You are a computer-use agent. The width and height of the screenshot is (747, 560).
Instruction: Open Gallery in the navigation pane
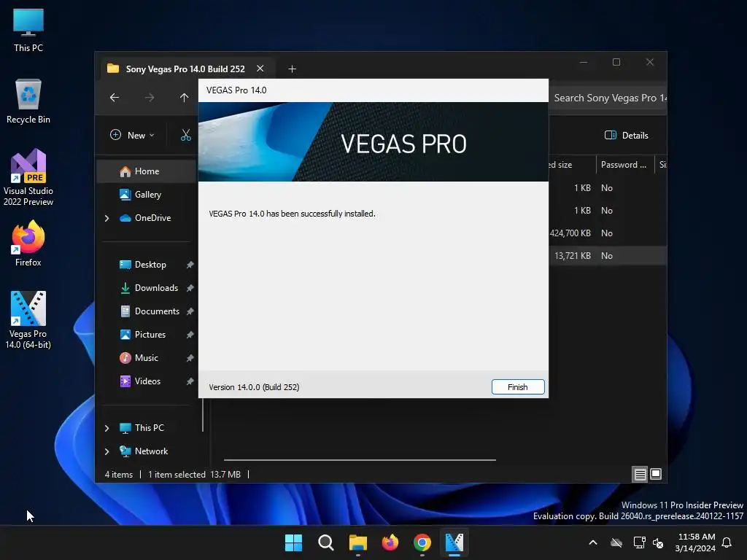coord(147,195)
